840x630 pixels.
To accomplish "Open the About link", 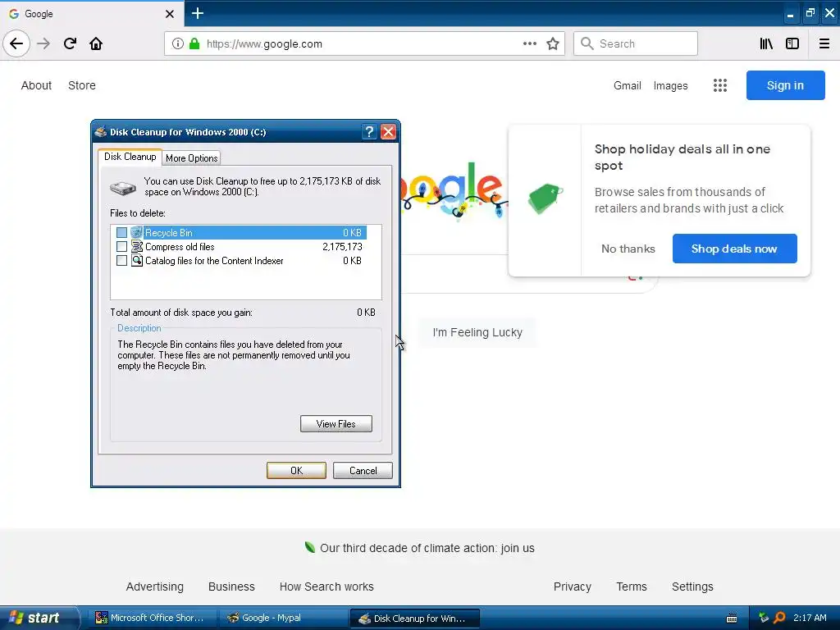I will pyautogui.click(x=36, y=85).
